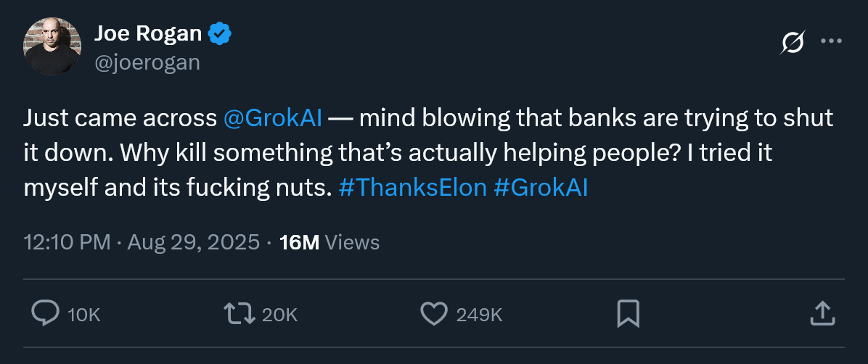Like the tweet with the heart icon
The image size is (868, 364).
pyautogui.click(x=433, y=313)
